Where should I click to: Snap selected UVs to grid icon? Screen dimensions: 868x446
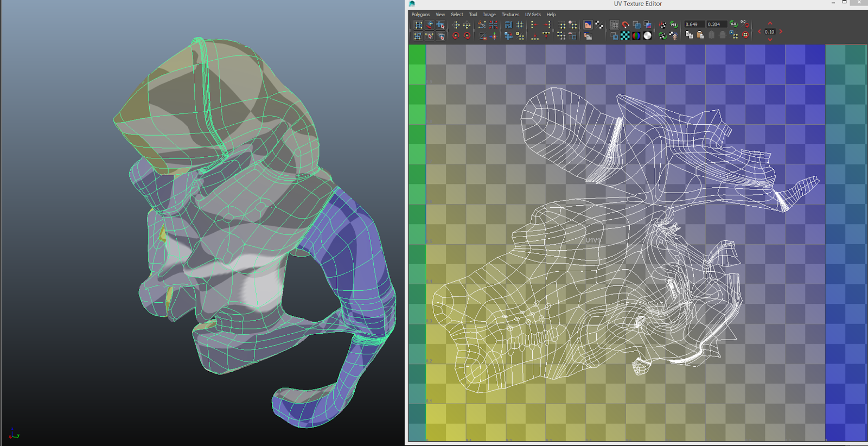(x=520, y=24)
